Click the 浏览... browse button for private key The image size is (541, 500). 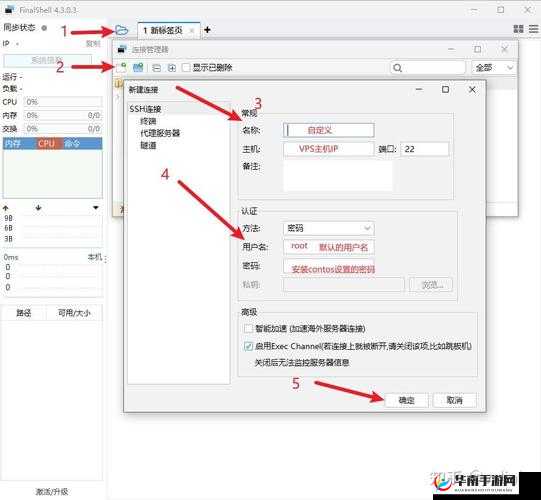(431, 285)
